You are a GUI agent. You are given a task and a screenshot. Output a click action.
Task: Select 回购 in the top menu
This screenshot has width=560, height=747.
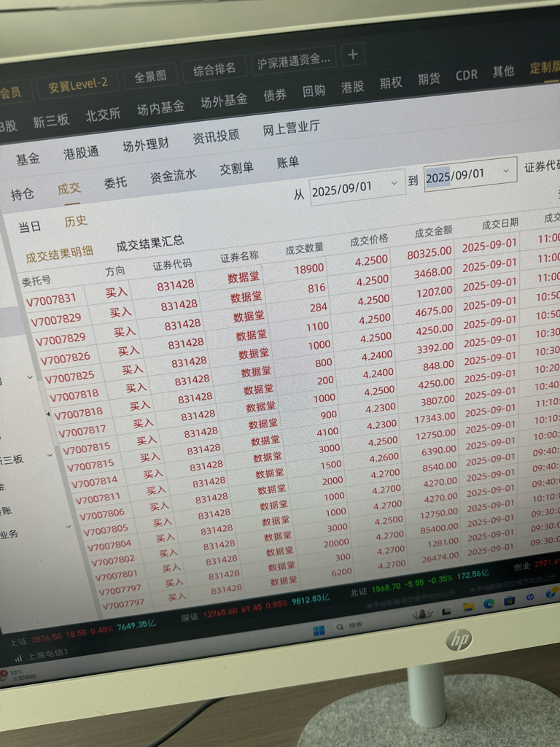click(x=314, y=91)
